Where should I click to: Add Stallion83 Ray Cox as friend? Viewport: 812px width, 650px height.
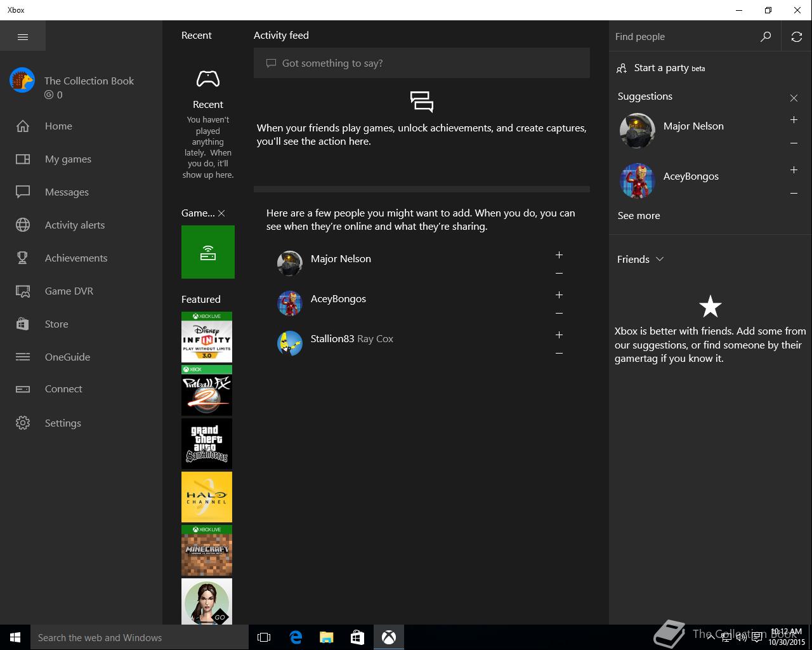coord(559,335)
